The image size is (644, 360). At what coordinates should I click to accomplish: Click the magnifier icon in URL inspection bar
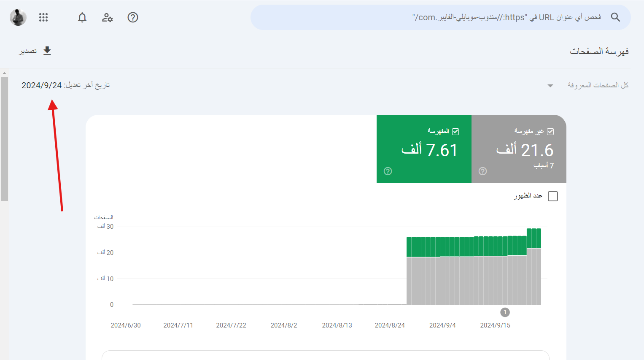tap(615, 17)
